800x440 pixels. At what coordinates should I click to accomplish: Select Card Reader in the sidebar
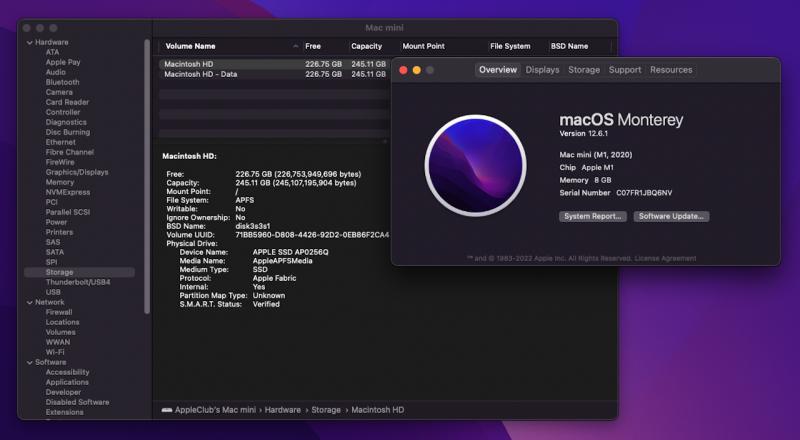[67, 102]
